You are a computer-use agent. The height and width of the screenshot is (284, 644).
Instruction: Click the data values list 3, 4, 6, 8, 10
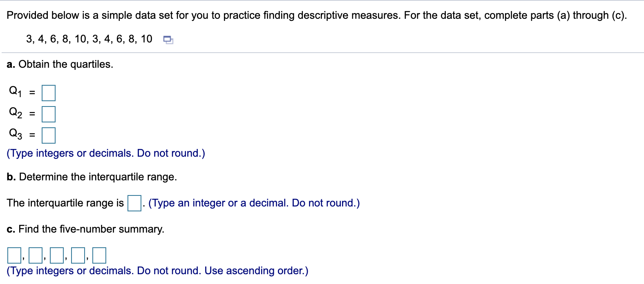[x=89, y=39]
